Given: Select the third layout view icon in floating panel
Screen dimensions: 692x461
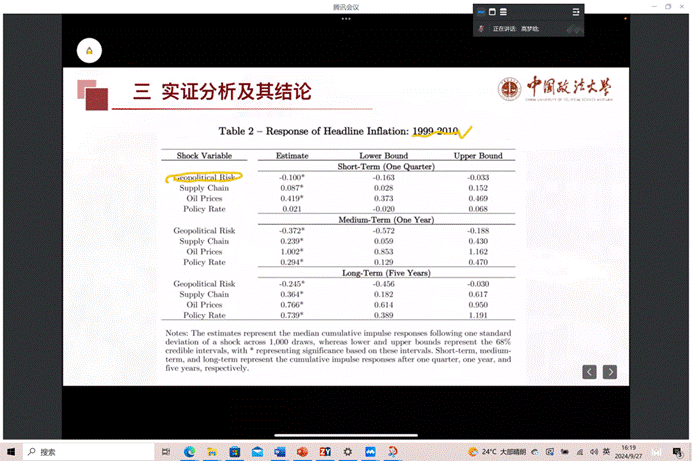Looking at the screenshot, I should 503,11.
